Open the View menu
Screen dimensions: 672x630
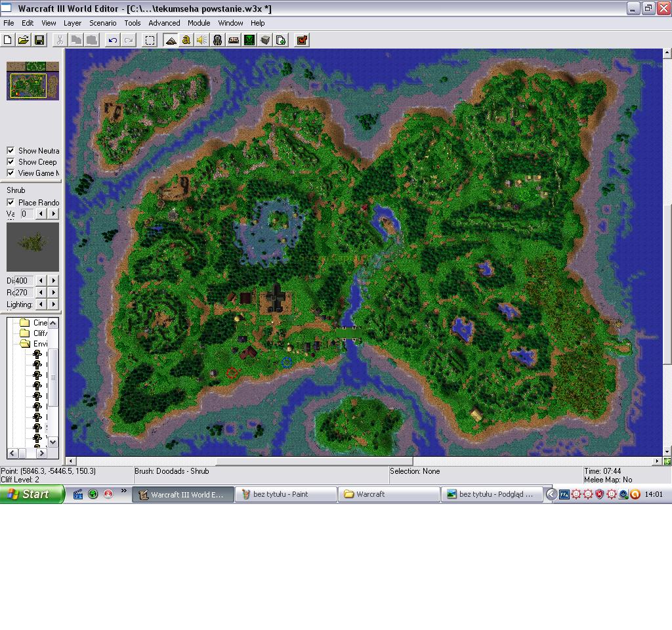(49, 23)
